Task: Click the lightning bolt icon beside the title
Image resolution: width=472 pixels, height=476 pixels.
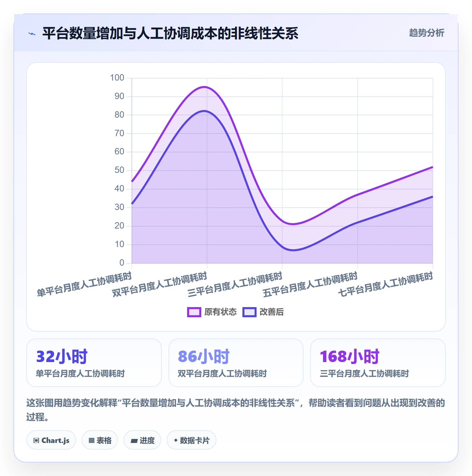Action: point(32,34)
